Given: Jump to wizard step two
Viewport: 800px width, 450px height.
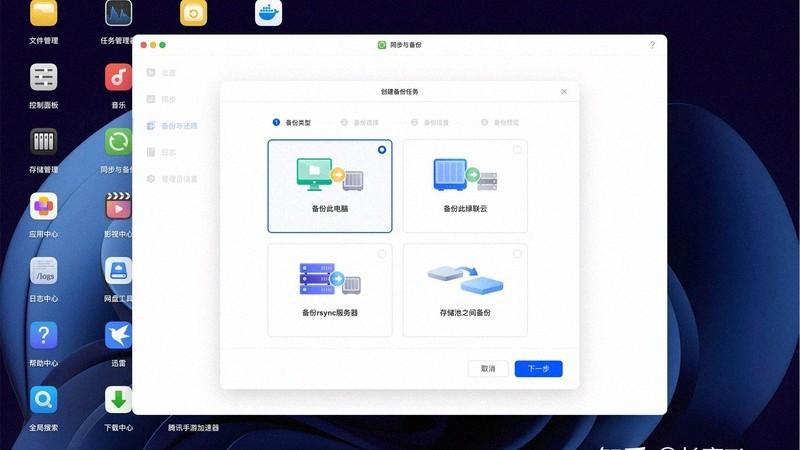Looking at the screenshot, I should (x=360, y=122).
